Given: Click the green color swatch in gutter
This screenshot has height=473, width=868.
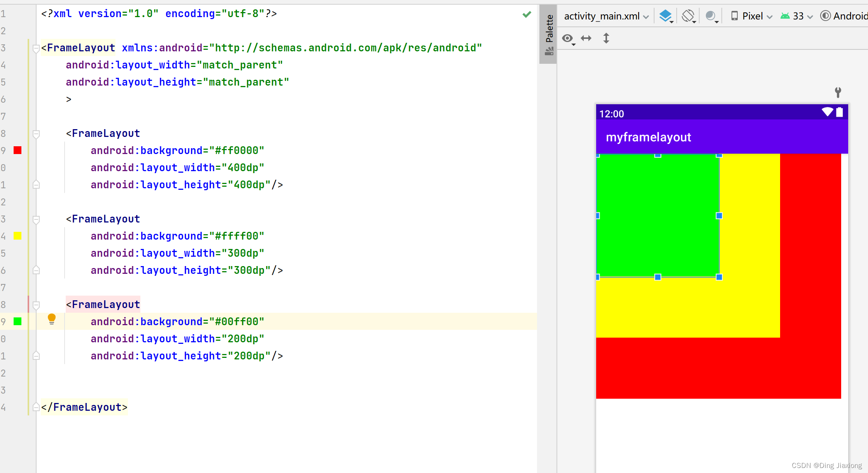Looking at the screenshot, I should coord(17,321).
